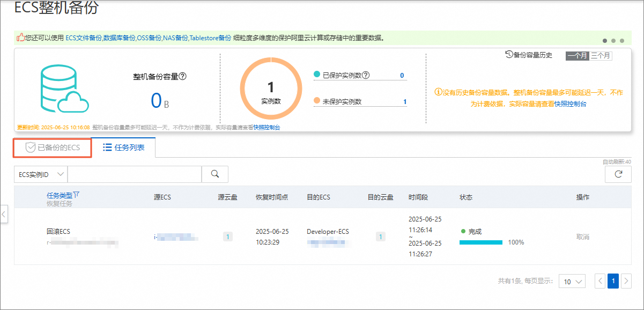
Task: Click the Developer-ECS destination name
Action: pos(328,232)
